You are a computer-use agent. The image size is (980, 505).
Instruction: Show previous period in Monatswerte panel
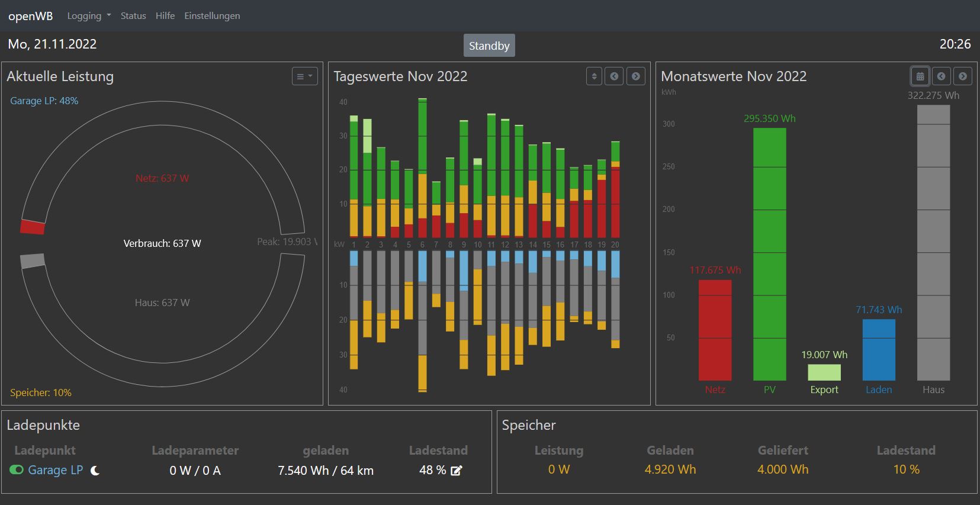941,76
